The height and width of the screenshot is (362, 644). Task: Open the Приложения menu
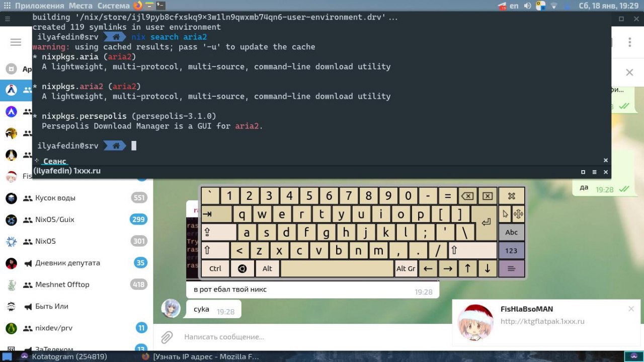pyautogui.click(x=39, y=6)
